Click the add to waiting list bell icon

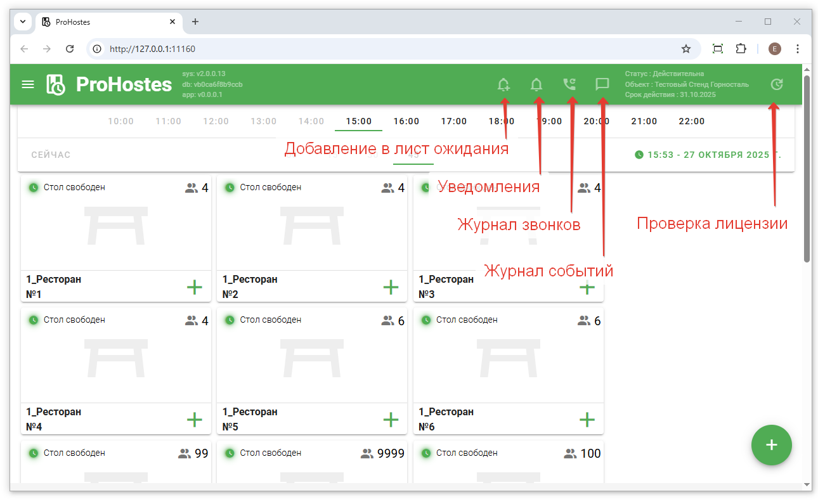click(503, 84)
